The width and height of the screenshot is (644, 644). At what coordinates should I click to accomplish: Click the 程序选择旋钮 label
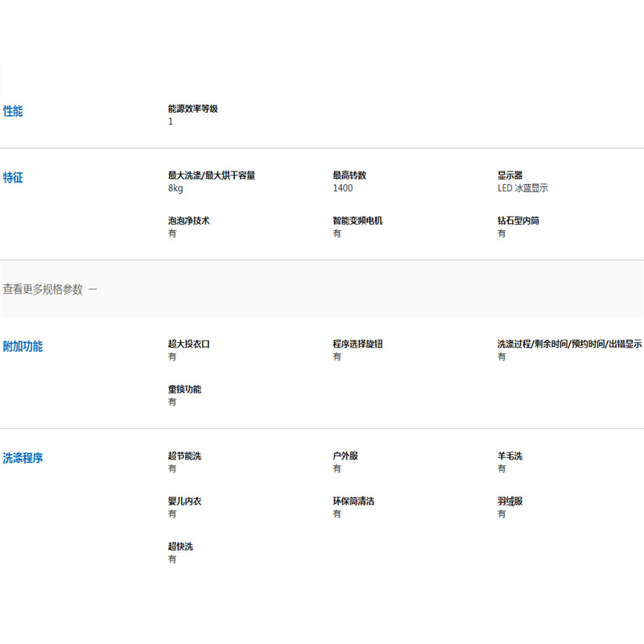pyautogui.click(x=357, y=344)
